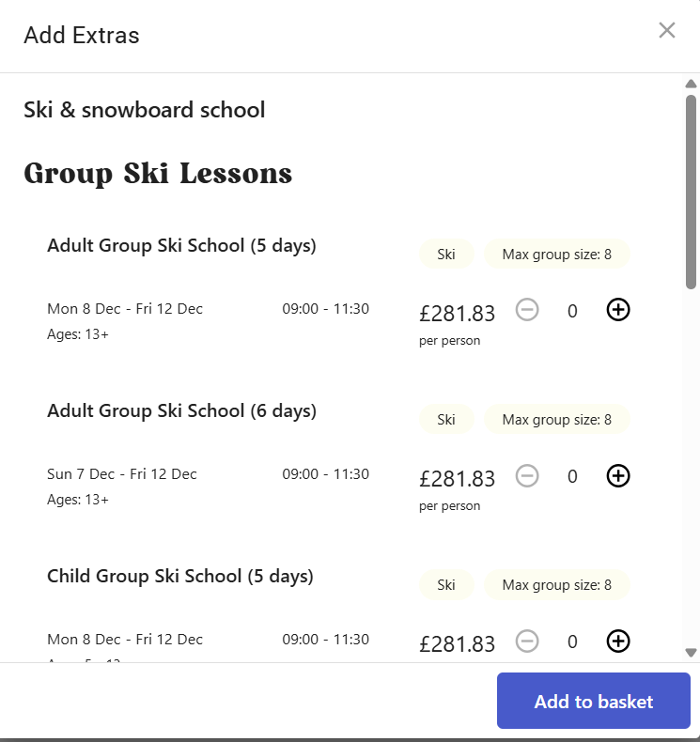Screen dimensions: 700x742
Task: Increase Adult Group Ski School (5 days) quantity
Action: [x=617, y=310]
